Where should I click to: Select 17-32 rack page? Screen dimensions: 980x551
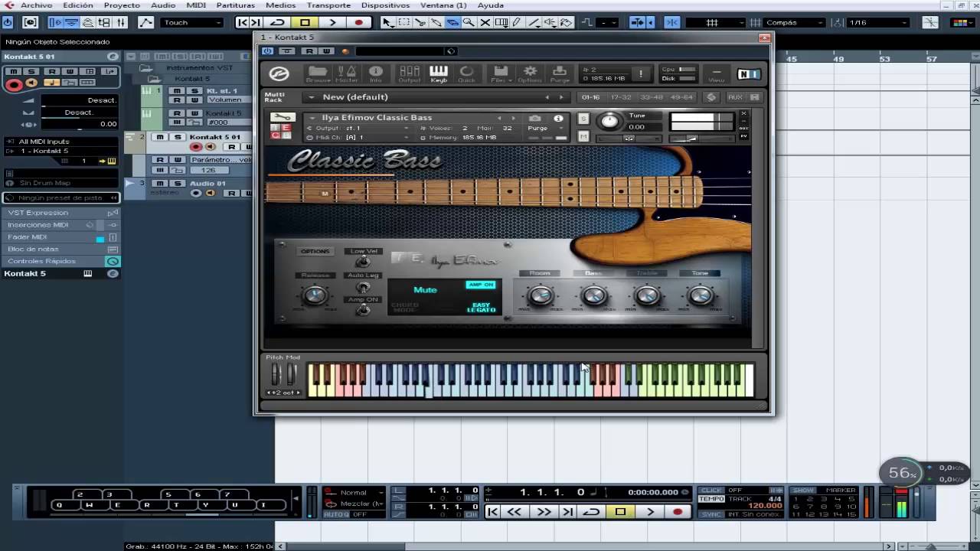click(621, 97)
